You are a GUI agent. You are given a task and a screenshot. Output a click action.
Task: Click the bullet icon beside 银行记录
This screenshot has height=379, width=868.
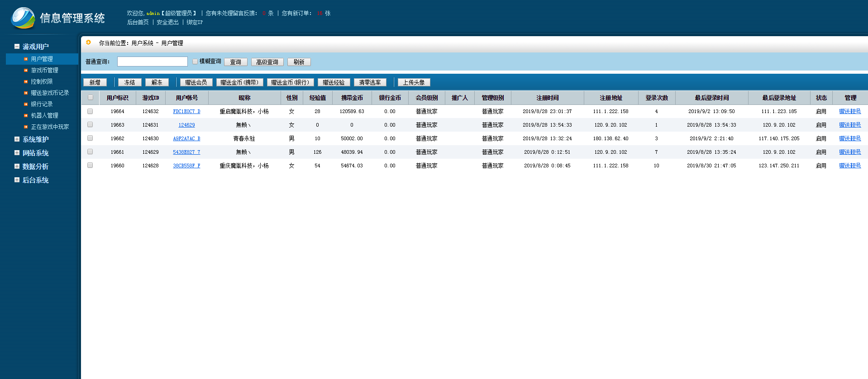[x=26, y=104]
